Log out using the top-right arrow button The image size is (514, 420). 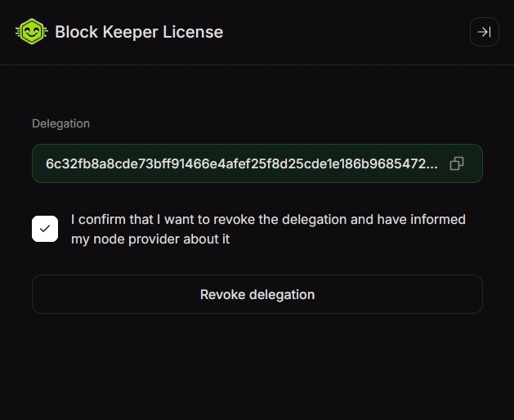[484, 32]
